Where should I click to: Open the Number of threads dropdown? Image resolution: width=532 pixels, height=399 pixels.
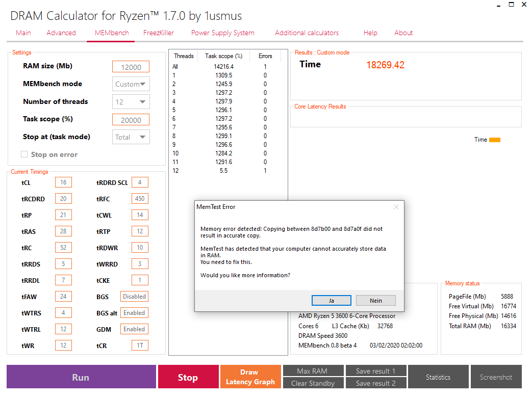(x=131, y=102)
